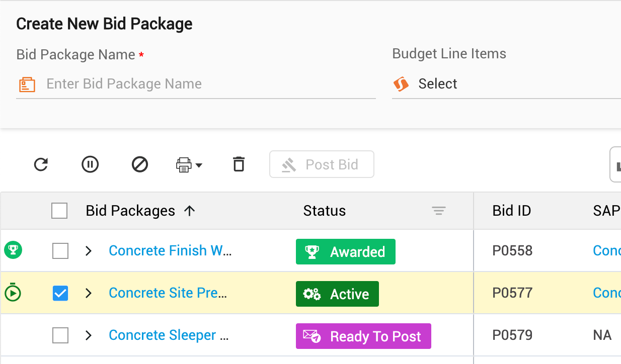Click the pause bid icon
Screen dimensions: 621x364
[90, 164]
